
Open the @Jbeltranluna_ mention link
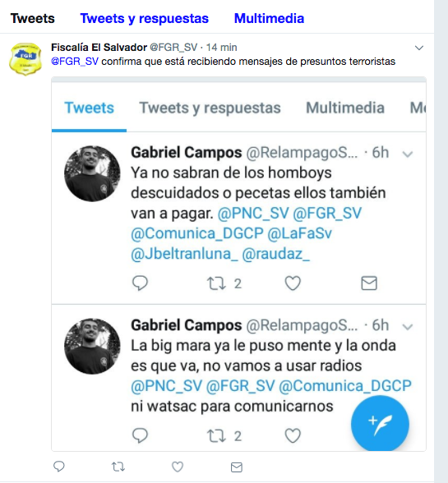tap(184, 254)
